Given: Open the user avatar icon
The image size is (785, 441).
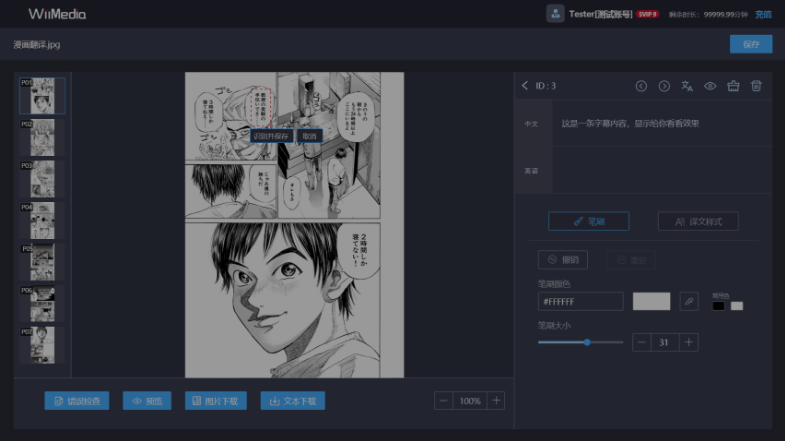Looking at the screenshot, I should coord(555,14).
